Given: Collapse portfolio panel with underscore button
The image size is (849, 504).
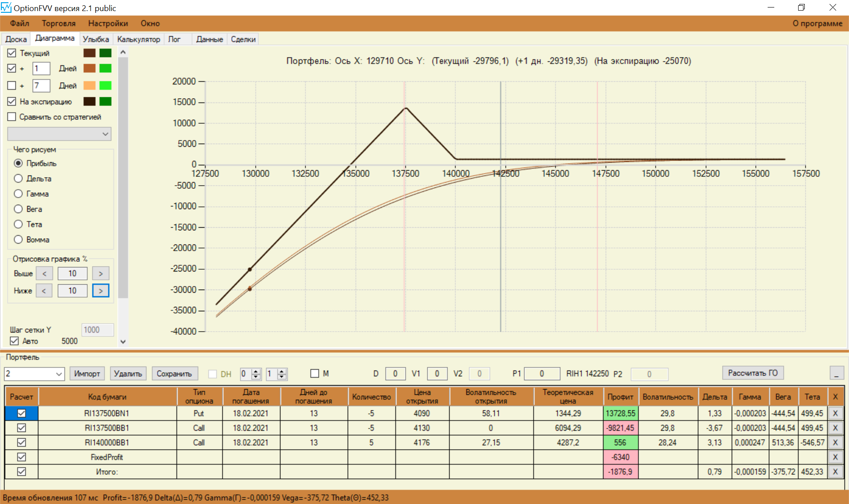Looking at the screenshot, I should point(836,374).
